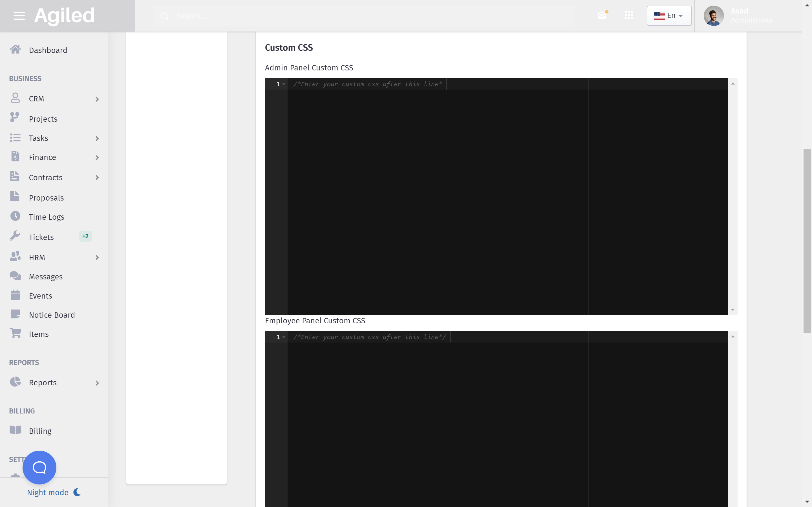Open the apps grid icon

(629, 15)
